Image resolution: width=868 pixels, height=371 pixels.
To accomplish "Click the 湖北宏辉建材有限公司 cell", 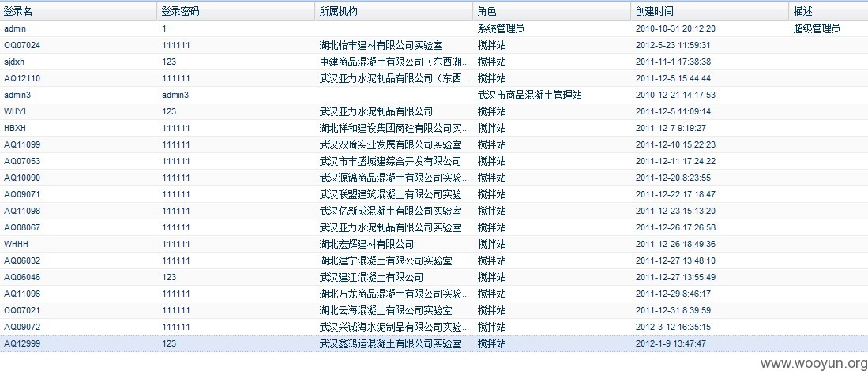I will click(366, 245).
